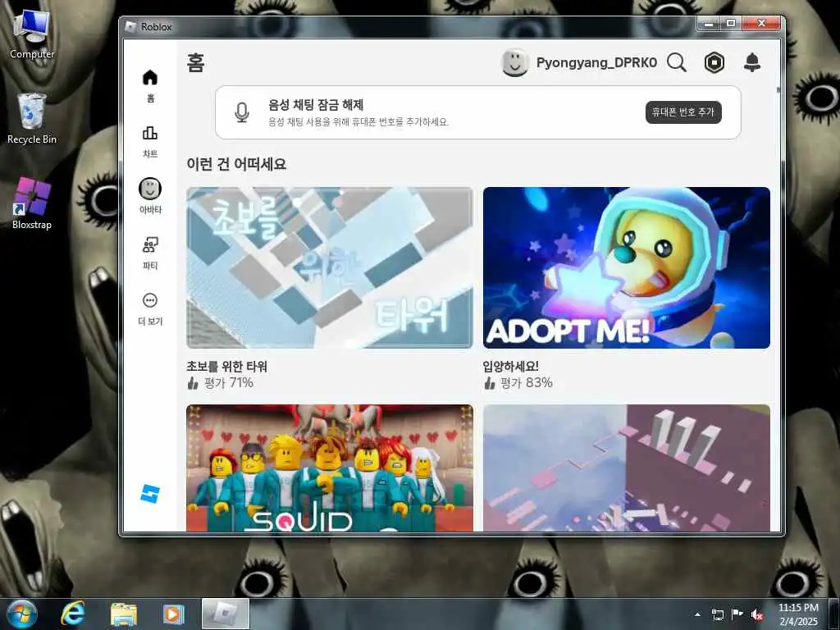The width and height of the screenshot is (840, 630).
Task: Click the muted volume tray icon
Action: click(757, 614)
